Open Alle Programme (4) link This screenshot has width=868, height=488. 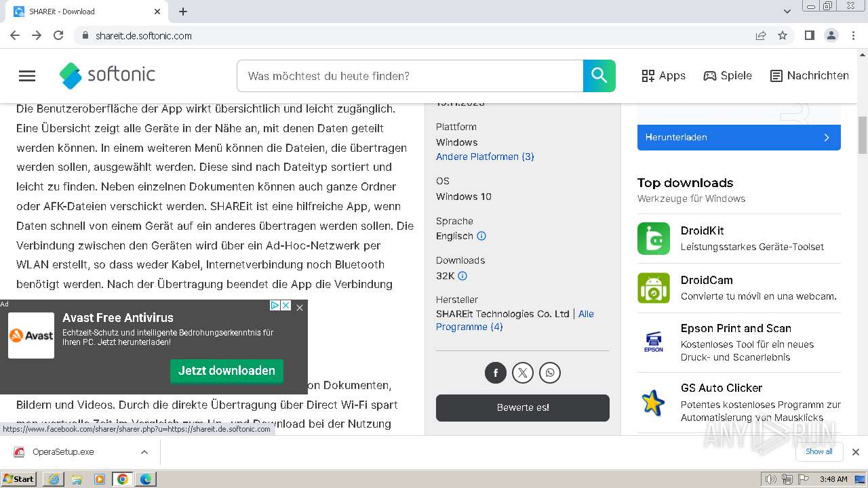point(515,321)
